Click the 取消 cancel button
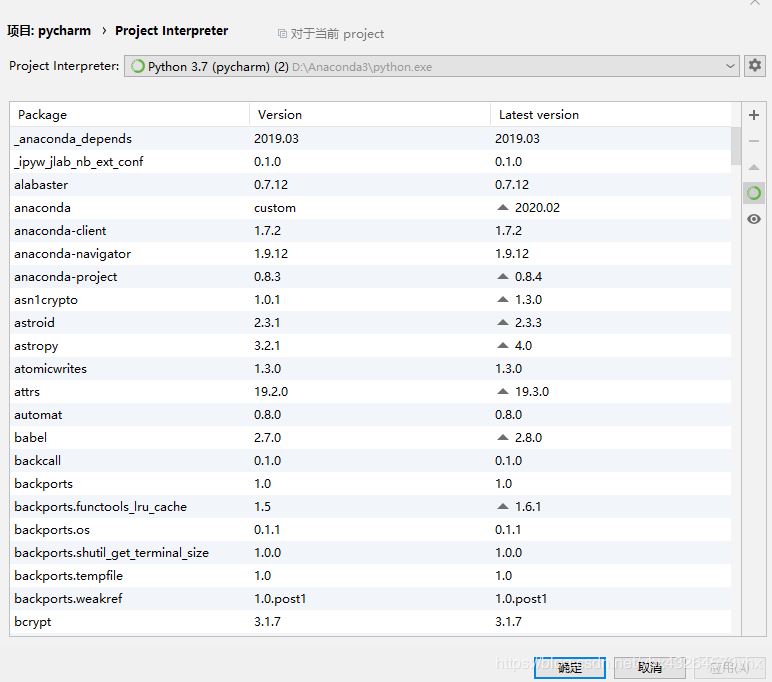This screenshot has height=682, width=772. [x=649, y=667]
